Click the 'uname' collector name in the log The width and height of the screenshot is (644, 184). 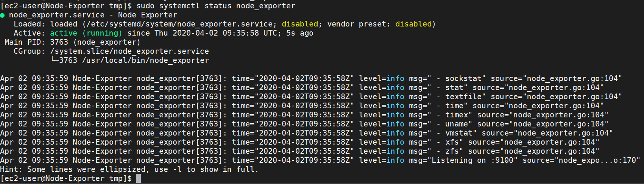pyautogui.click(x=457, y=124)
